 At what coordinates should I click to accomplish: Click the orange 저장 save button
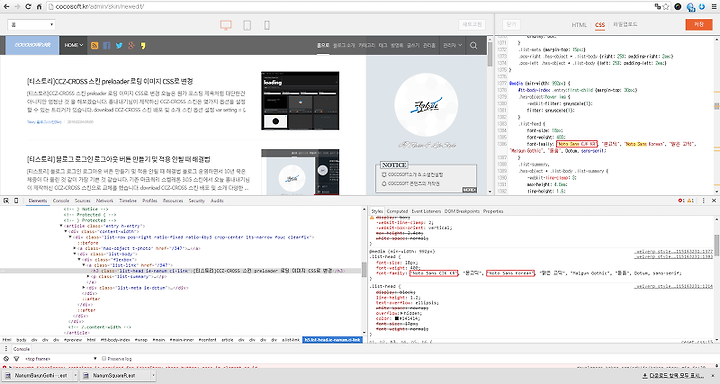[699, 24]
